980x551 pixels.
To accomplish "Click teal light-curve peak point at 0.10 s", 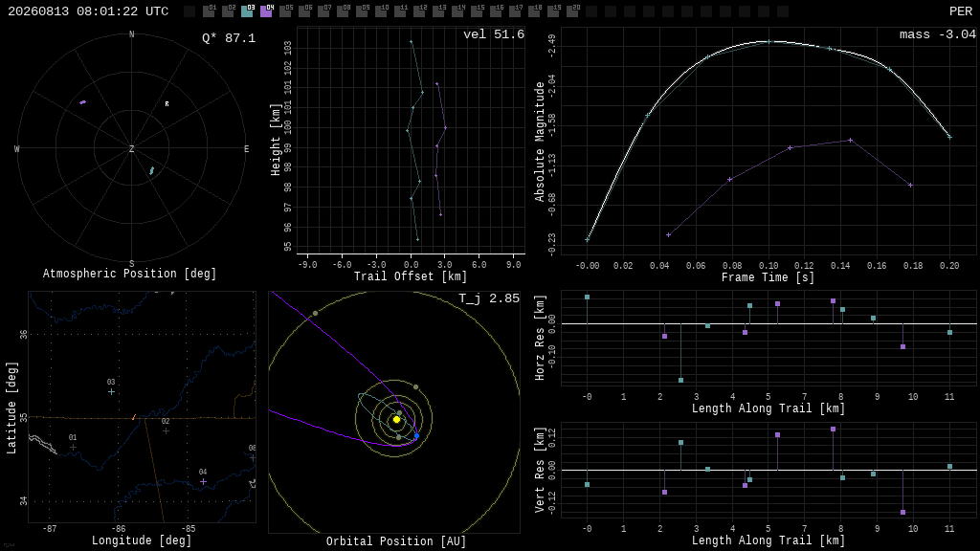I will click(x=768, y=42).
